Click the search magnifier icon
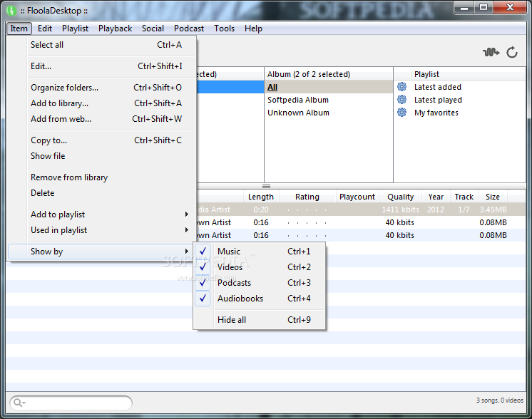This screenshot has width=532, height=419. 19,403
